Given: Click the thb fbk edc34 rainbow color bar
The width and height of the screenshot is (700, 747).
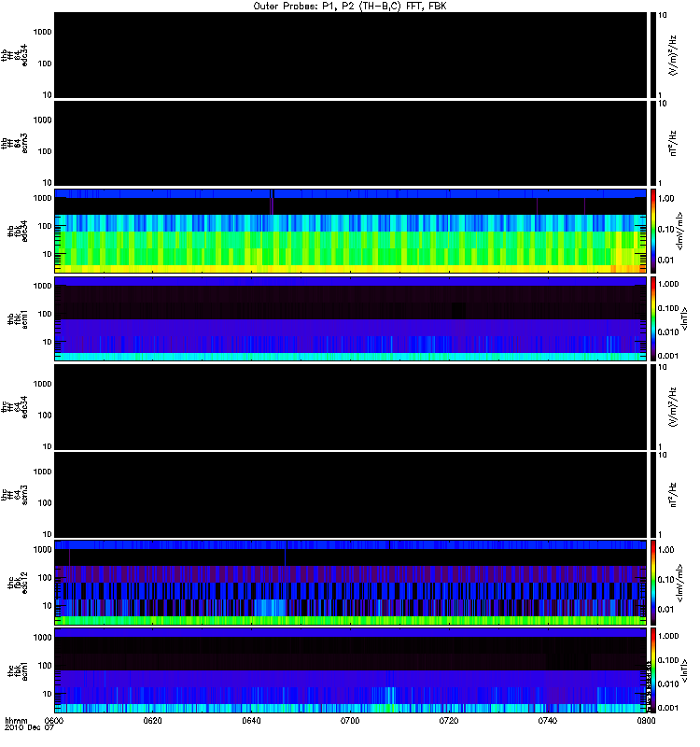Looking at the screenshot, I should pyautogui.click(x=652, y=231).
